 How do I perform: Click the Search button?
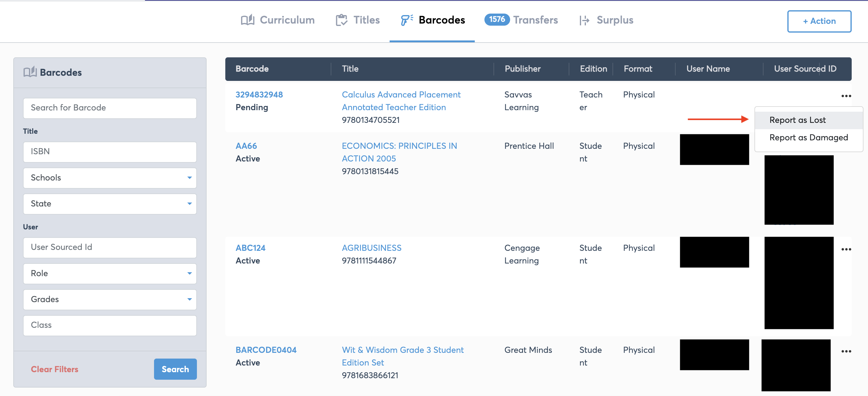coord(175,369)
